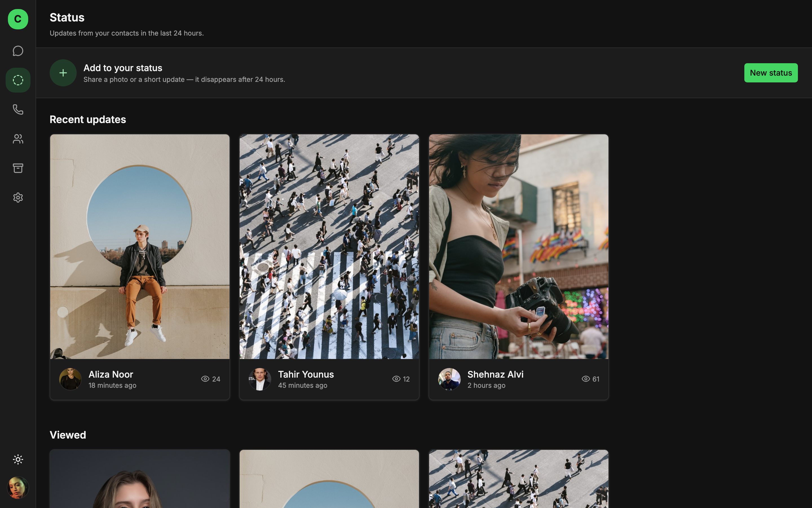Click the plus icon to add status
812x508 pixels.
63,73
